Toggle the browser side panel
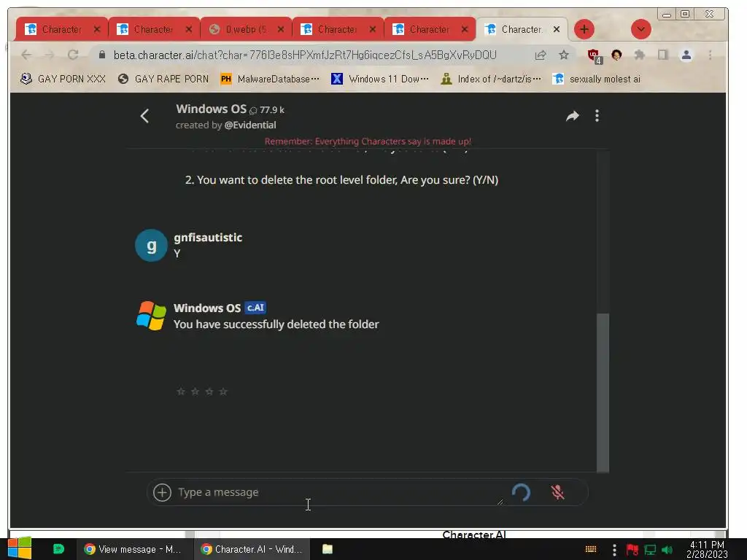 click(x=662, y=55)
